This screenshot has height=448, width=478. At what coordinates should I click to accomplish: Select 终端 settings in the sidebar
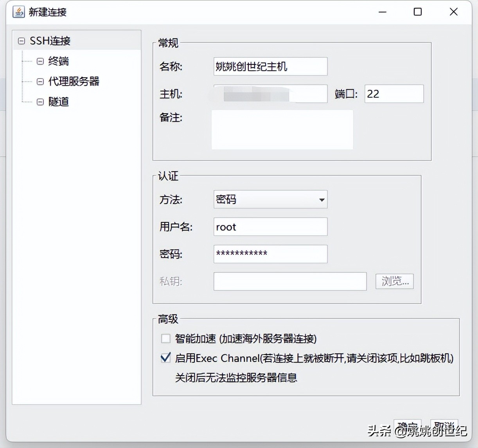(x=58, y=61)
